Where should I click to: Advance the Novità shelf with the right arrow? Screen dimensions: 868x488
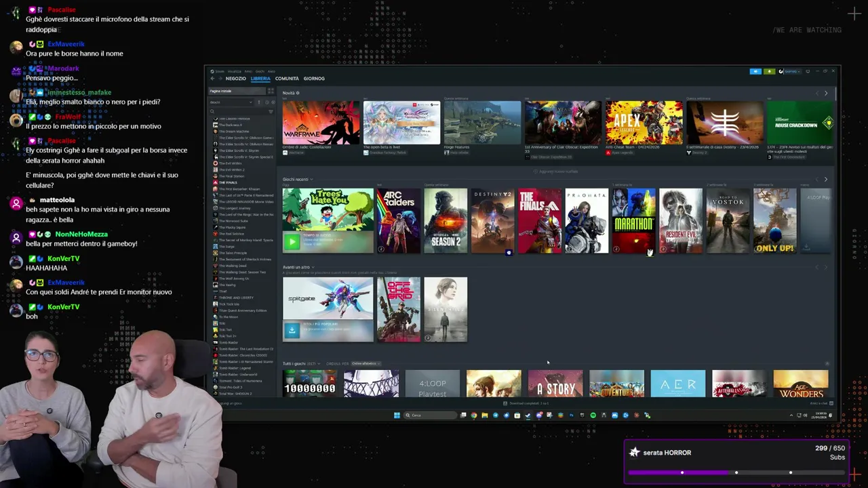coord(826,93)
